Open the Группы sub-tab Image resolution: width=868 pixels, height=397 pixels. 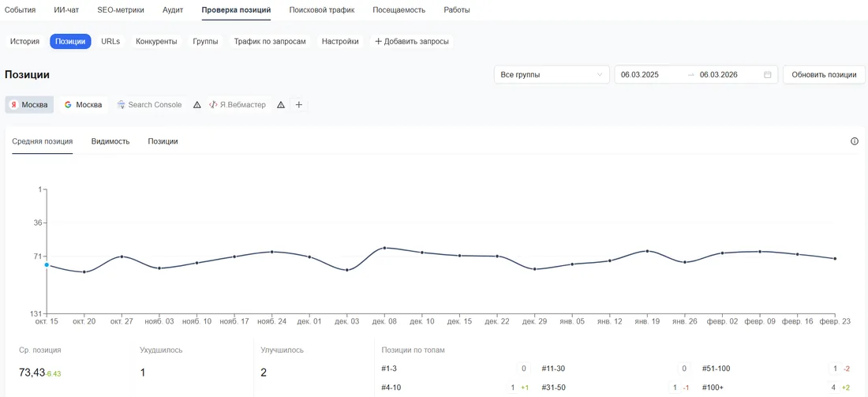pyautogui.click(x=205, y=42)
